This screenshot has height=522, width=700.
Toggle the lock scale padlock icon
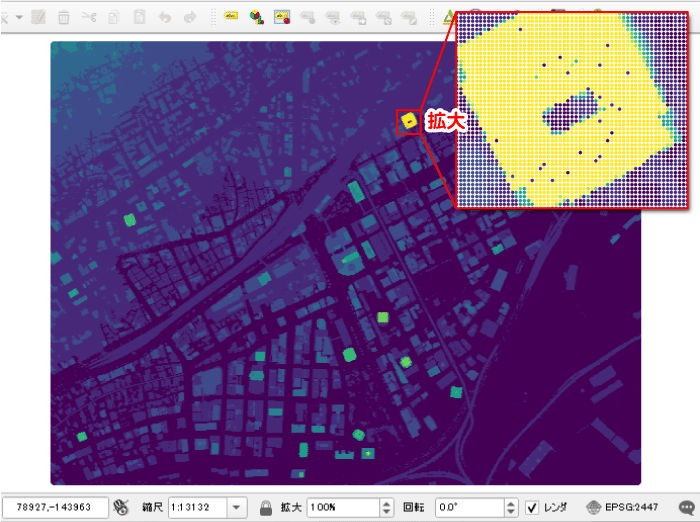click(266, 508)
